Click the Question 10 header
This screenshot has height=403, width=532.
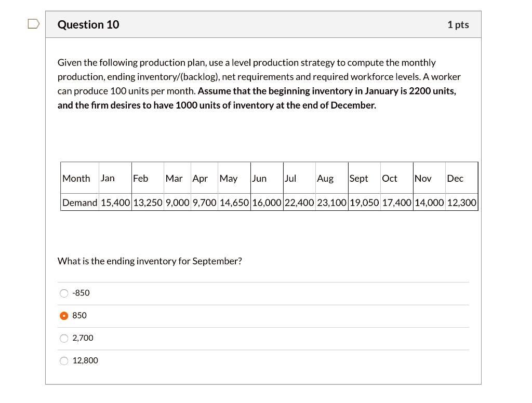[x=88, y=24]
